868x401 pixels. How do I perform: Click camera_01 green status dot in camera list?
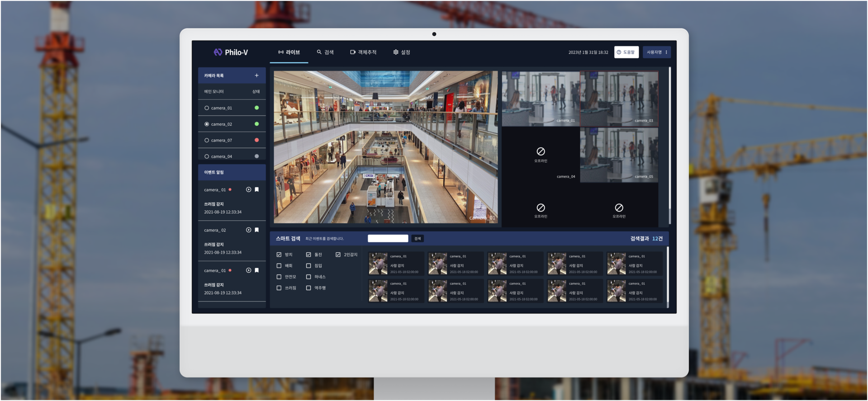point(256,108)
